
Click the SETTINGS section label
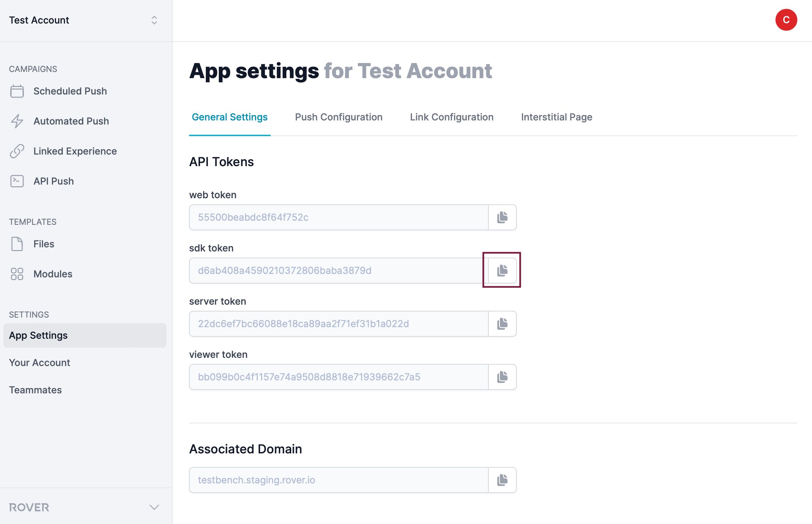tap(29, 315)
